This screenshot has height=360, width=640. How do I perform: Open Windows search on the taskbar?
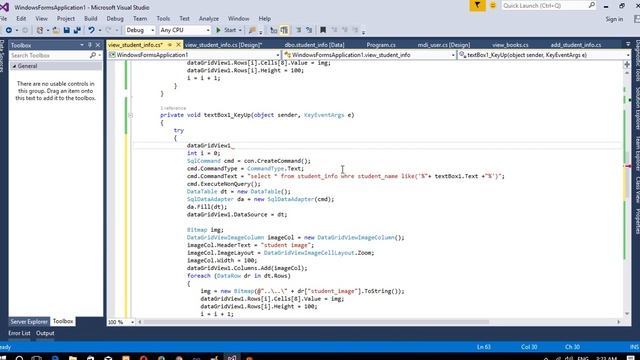(x=19, y=358)
